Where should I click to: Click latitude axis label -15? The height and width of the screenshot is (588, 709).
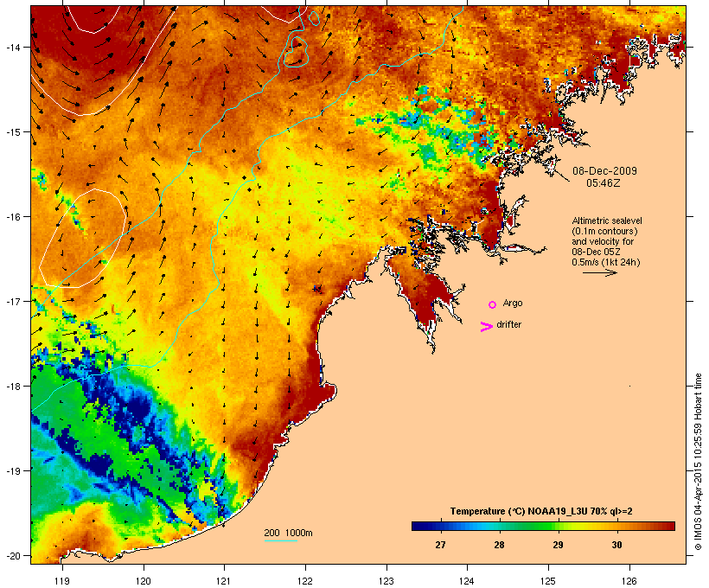pyautogui.click(x=12, y=131)
